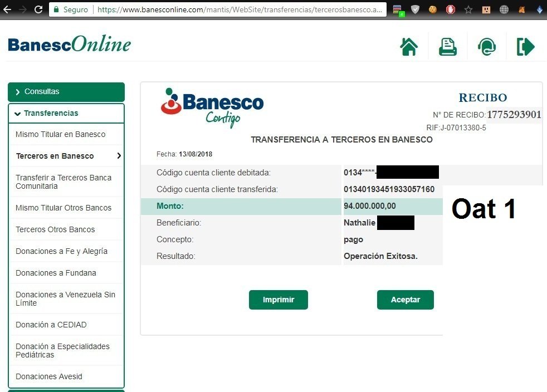The height and width of the screenshot is (392, 547).
Task: Open Donaciones a Fundana
Action: [56, 273]
